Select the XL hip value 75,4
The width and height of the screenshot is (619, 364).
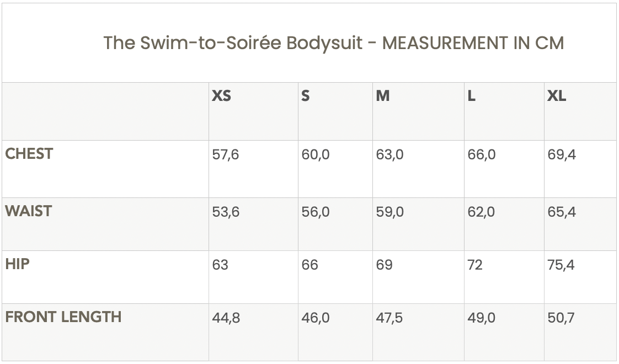pos(561,265)
